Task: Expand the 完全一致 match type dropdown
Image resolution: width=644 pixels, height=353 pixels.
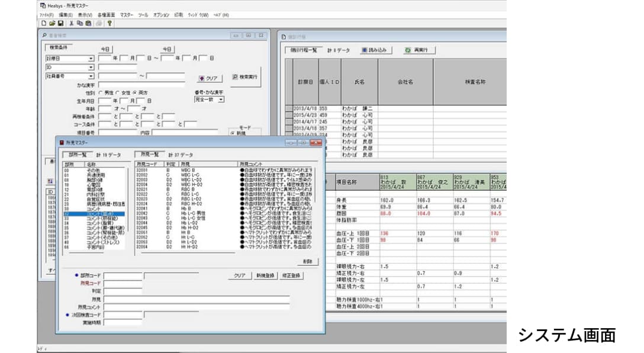Action: (x=221, y=100)
